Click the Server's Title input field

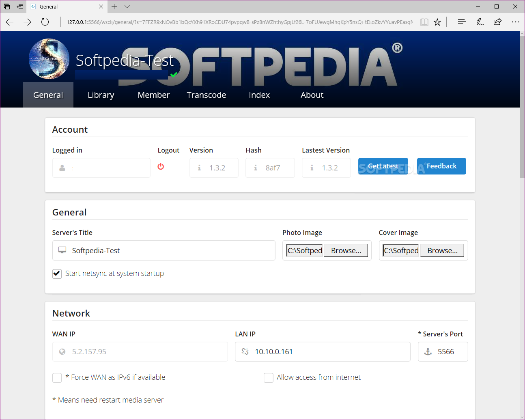coord(164,250)
